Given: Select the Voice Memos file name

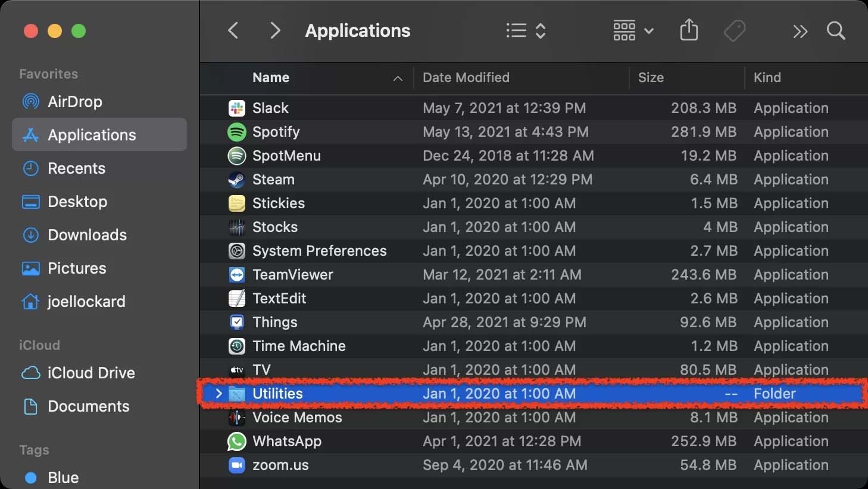Looking at the screenshot, I should [297, 418].
